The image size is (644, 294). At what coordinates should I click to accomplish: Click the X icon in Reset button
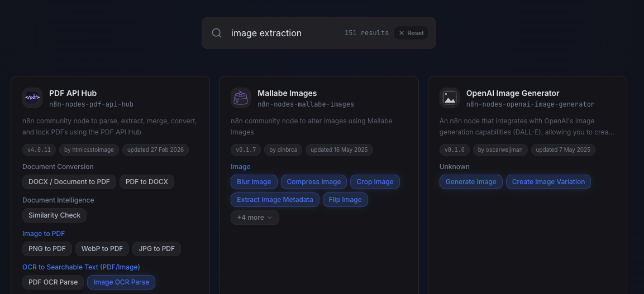click(x=402, y=33)
